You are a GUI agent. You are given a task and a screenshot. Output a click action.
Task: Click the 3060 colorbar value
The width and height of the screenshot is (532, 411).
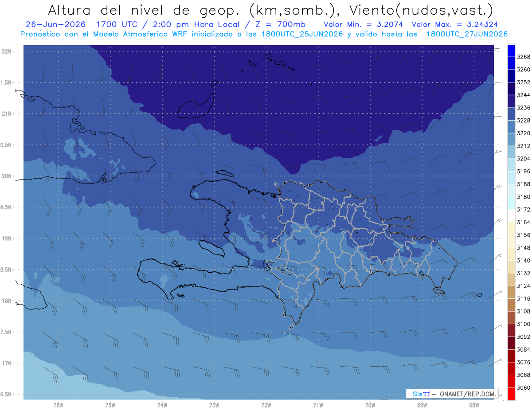524,388
